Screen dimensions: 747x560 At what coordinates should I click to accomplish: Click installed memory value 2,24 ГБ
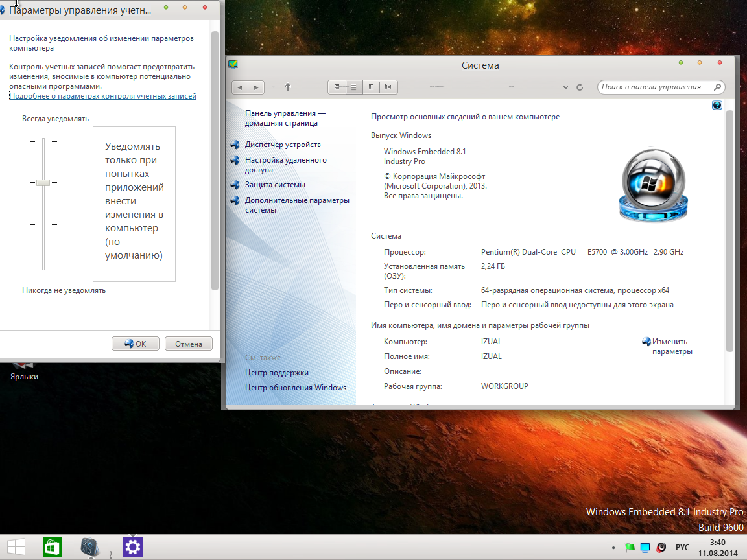click(x=493, y=266)
